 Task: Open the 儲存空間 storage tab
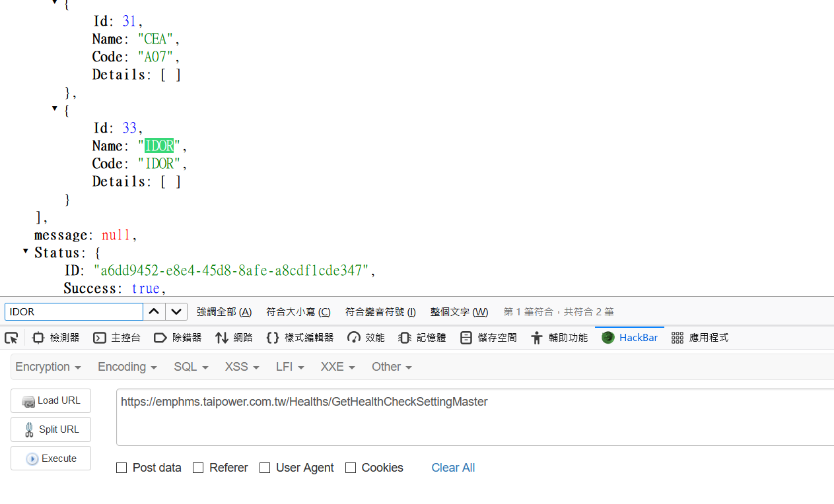pyautogui.click(x=488, y=338)
